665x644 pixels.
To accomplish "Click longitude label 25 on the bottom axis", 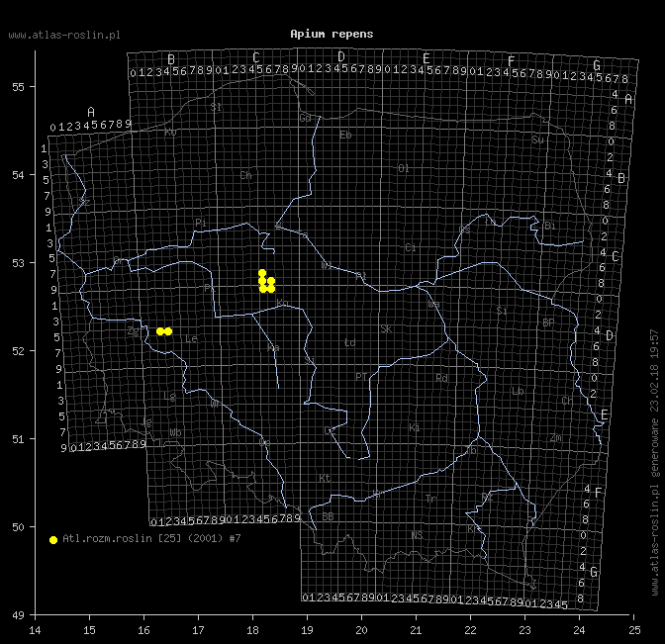I will coord(634,630).
